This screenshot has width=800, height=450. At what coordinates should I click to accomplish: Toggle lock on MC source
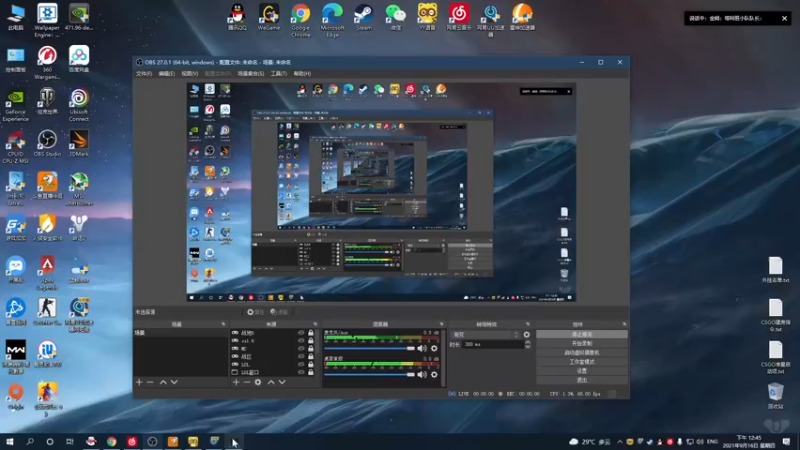point(311,348)
